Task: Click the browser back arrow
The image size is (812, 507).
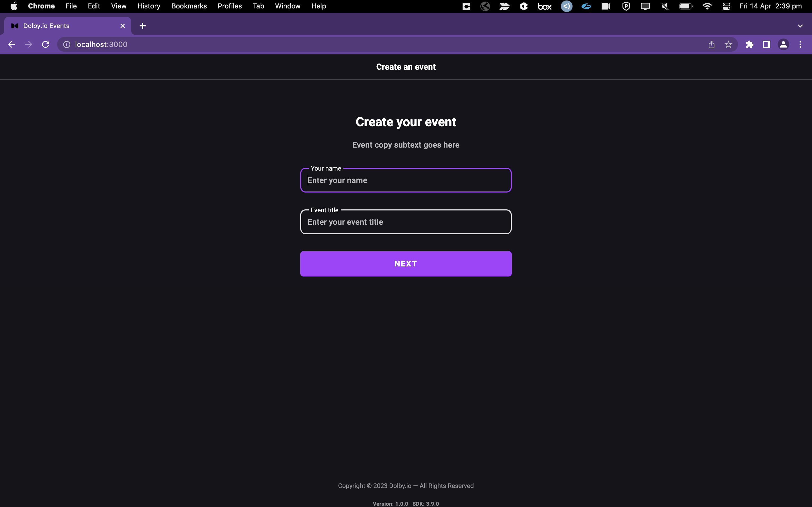Action: [11, 44]
